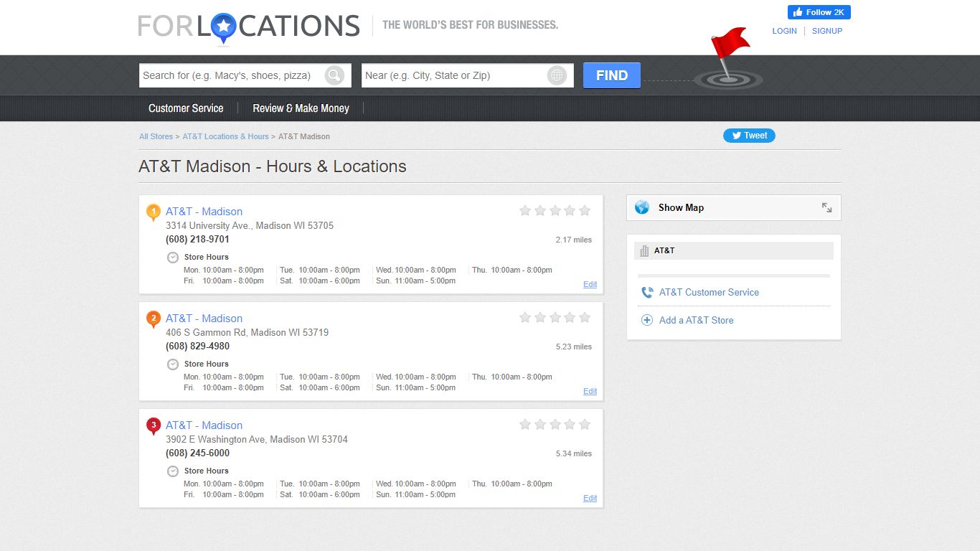Open the Customer Service menu

pos(186,108)
